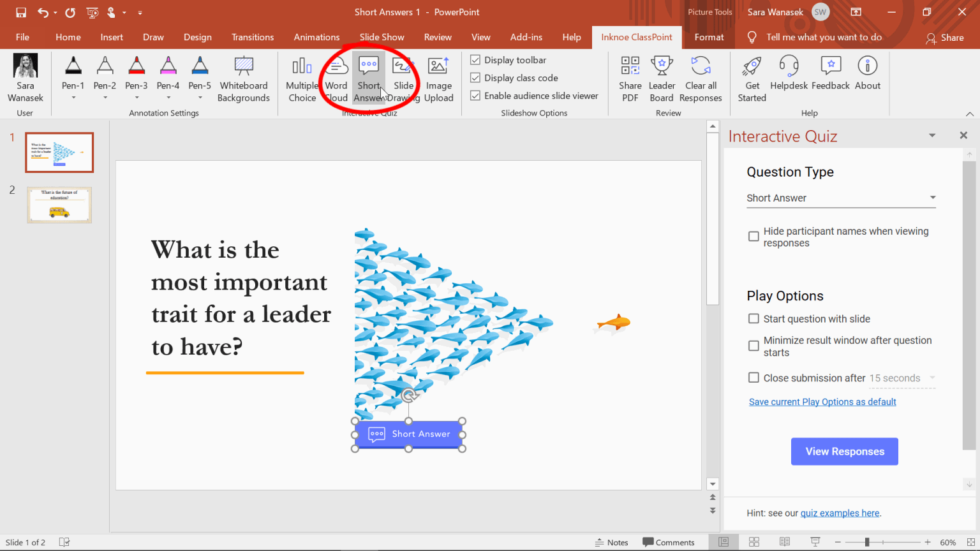
Task: Open the Leader Board
Action: pos(662,78)
